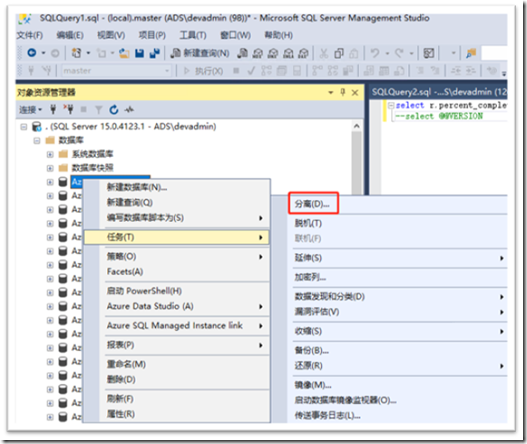Expand the 系统数据库 folder
527x444 pixels.
[50, 154]
